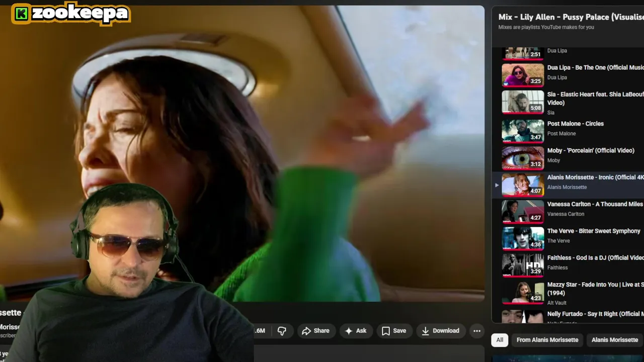Viewport: 644px width, 362px height.
Task: Click the Faithless channel name text
Action: 557,267
